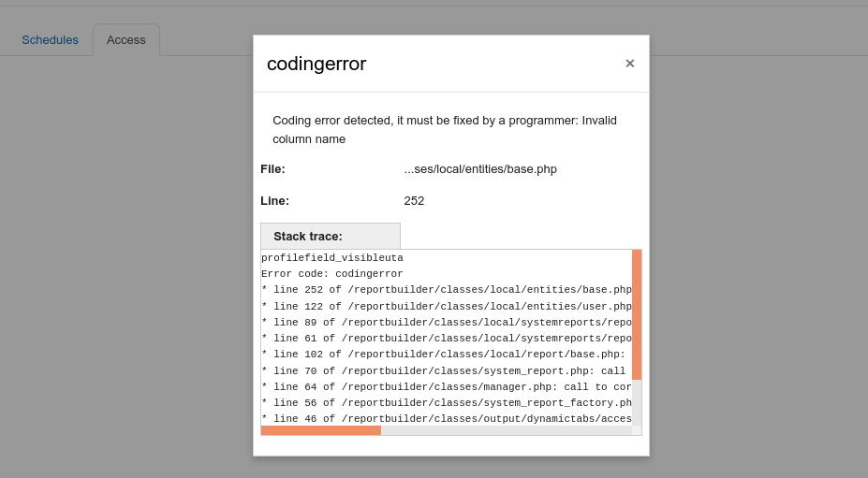Click the Stack trace label tab
This screenshot has width=868, height=478.
331,237
